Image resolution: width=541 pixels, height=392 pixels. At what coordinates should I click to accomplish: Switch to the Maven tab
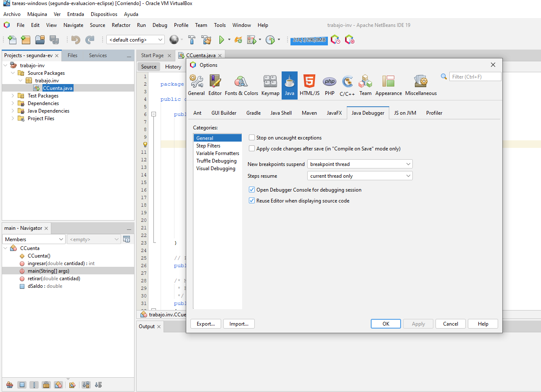point(309,113)
